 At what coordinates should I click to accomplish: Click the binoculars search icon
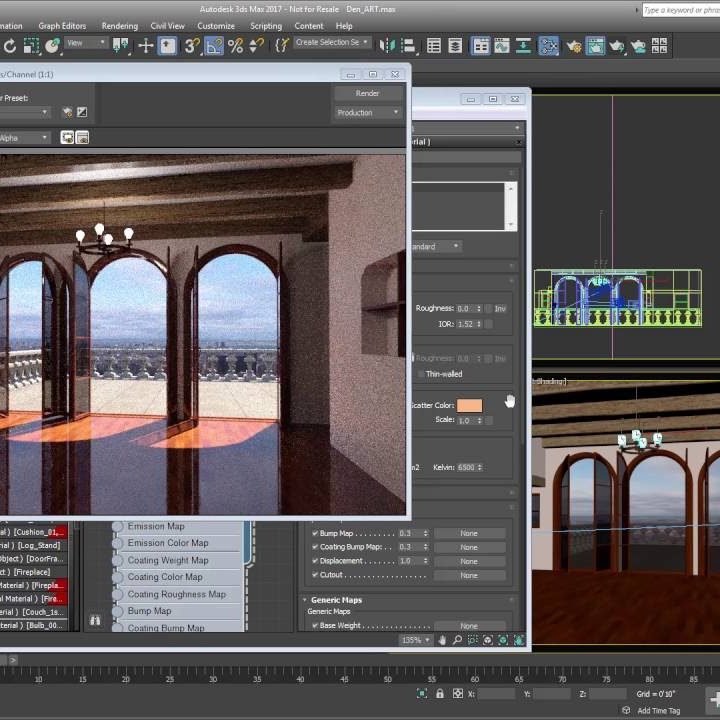pos(95,620)
